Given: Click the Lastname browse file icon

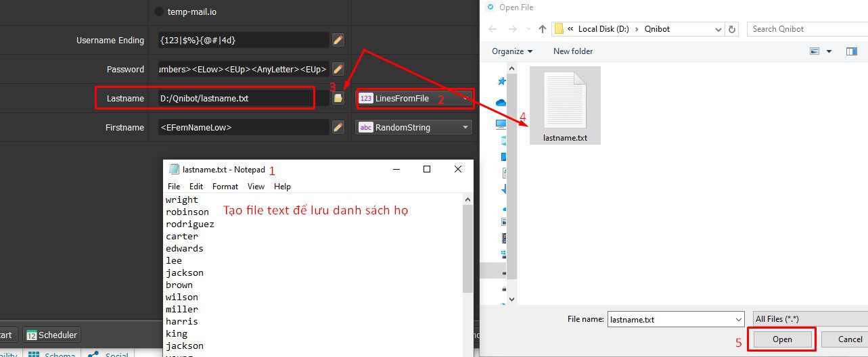Looking at the screenshot, I should point(338,98).
